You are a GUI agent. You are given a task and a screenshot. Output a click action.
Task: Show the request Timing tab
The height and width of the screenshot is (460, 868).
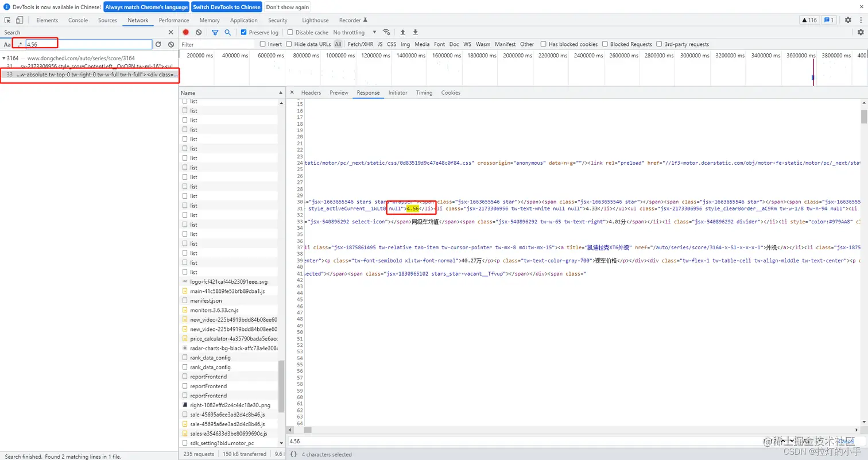tap(424, 92)
